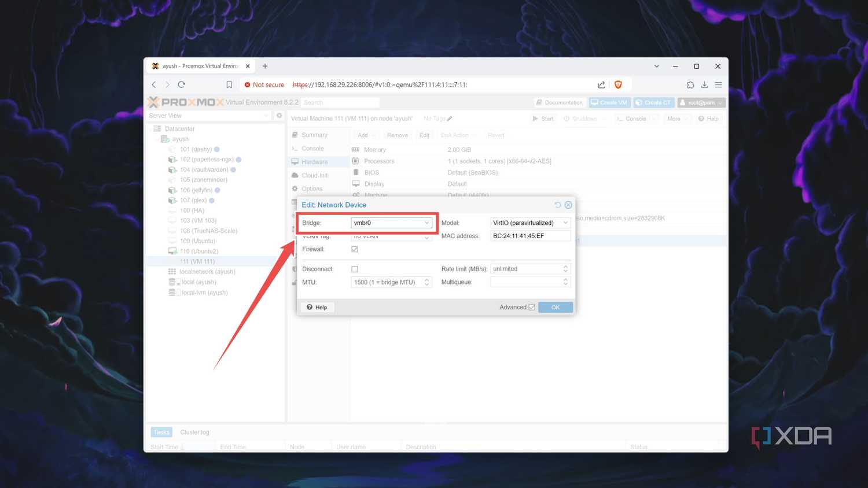This screenshot has height=488, width=868.
Task: Click the Multiqueue input field
Action: coord(525,282)
